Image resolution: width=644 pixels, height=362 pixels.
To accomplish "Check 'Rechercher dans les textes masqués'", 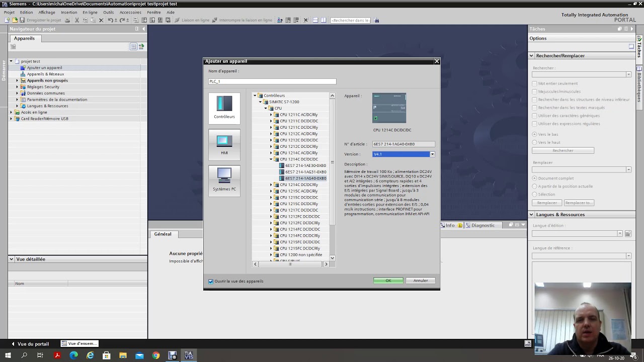I will 534,108.
